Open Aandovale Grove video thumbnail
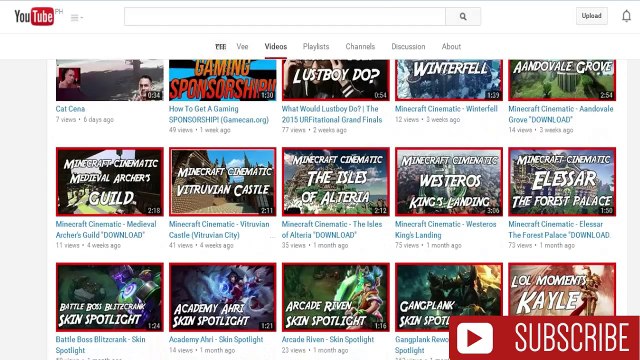This screenshot has height=360, width=640. 562,80
